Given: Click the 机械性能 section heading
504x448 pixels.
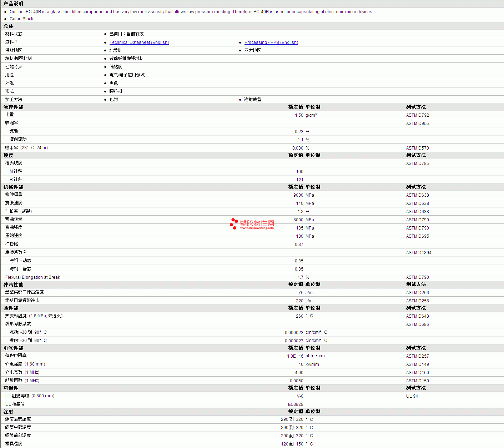Looking at the screenshot, I should 14,187.
